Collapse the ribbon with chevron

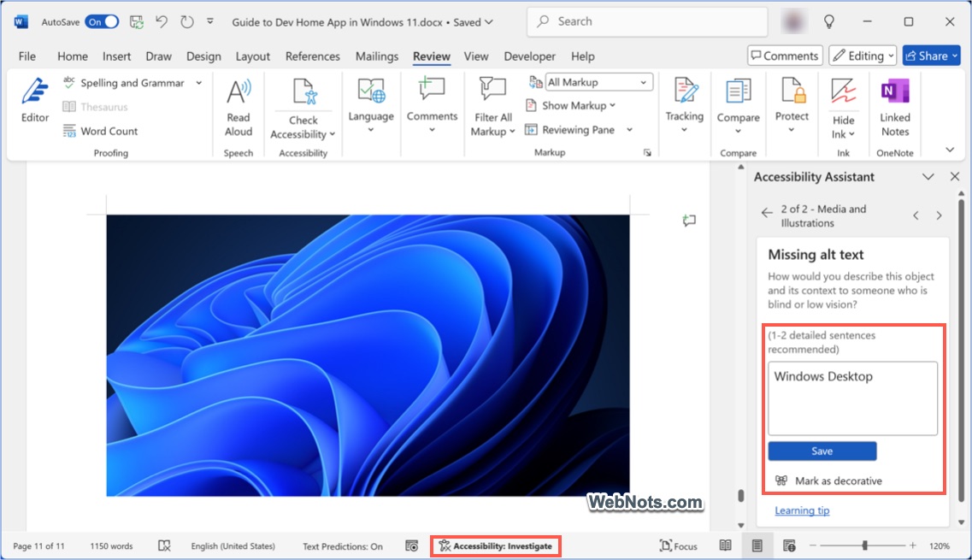click(950, 150)
